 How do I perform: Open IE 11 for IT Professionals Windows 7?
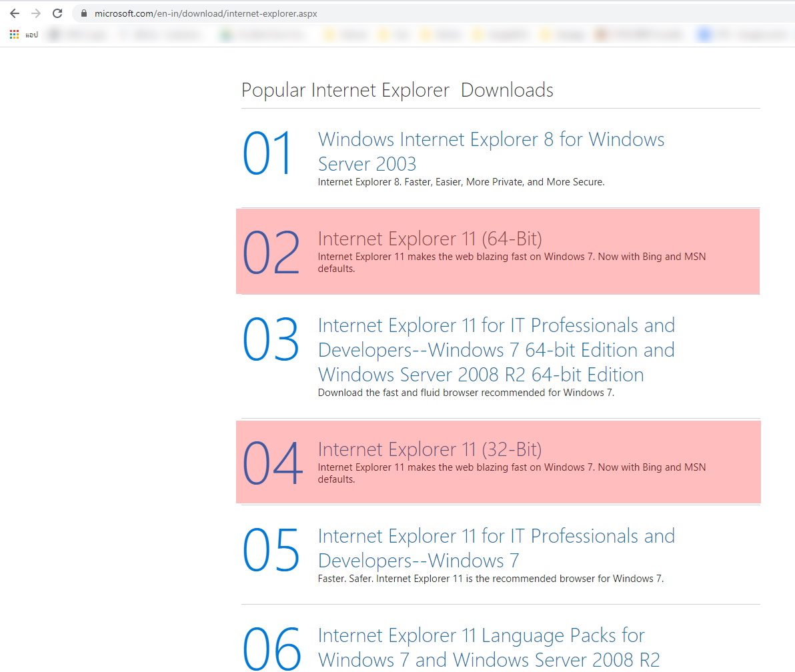tap(496, 548)
